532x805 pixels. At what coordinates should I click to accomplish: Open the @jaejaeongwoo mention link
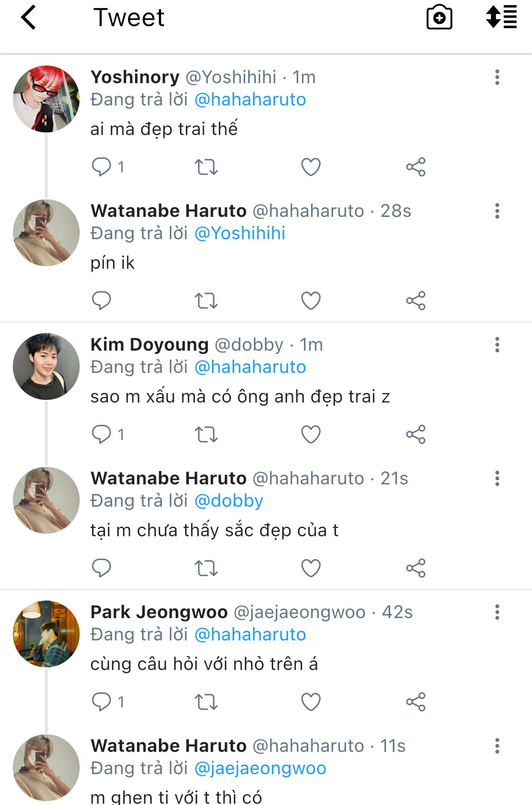point(260,768)
